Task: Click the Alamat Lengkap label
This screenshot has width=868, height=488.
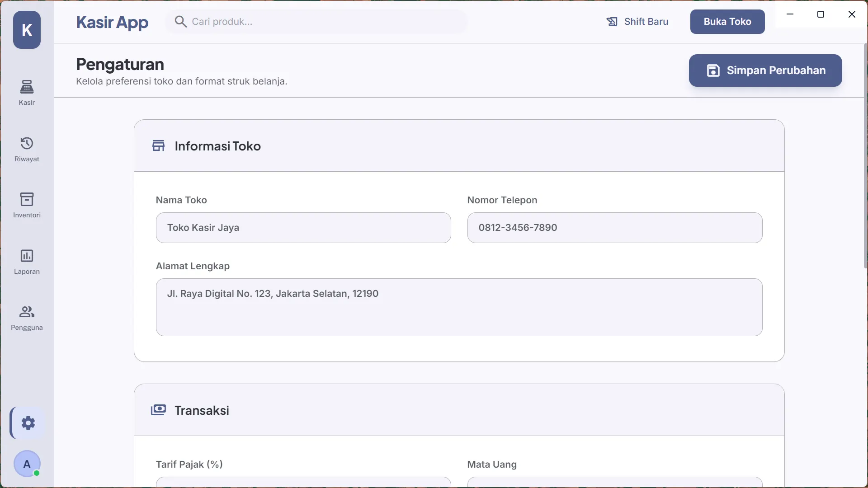Action: click(x=193, y=266)
